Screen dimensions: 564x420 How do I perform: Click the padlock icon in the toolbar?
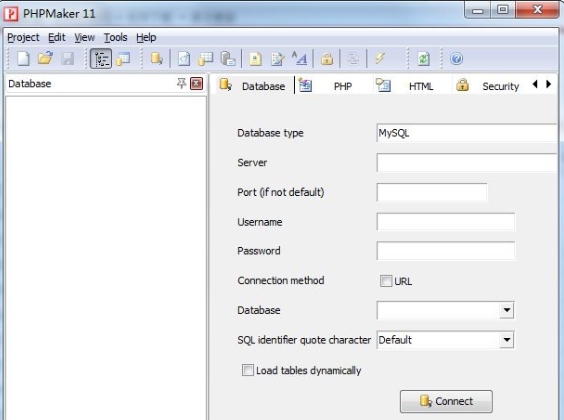(x=327, y=59)
